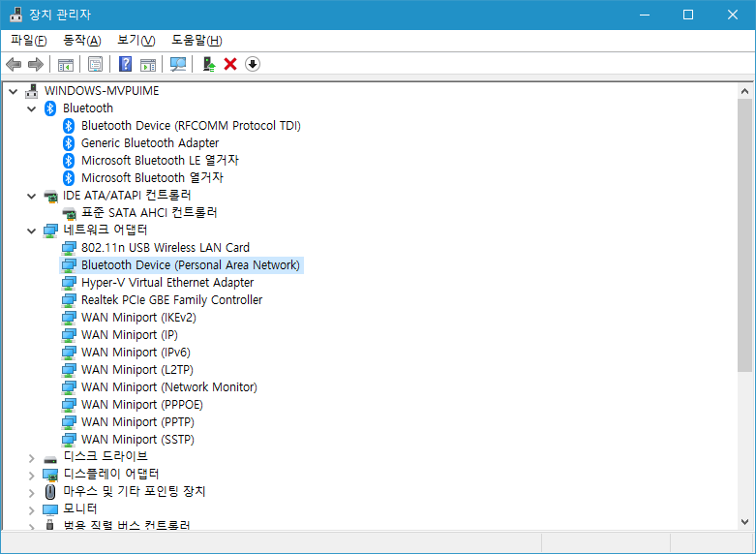
Task: Open the 도움말(H) menu
Action: [x=197, y=41]
